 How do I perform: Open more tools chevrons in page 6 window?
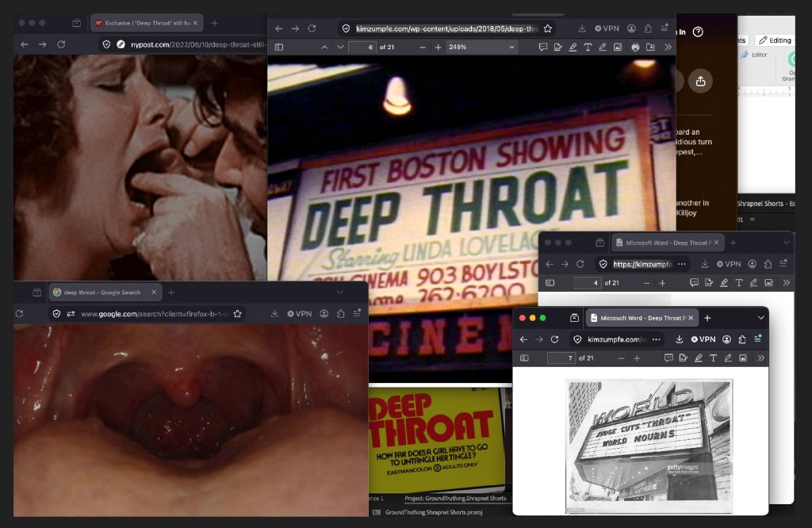tap(668, 47)
